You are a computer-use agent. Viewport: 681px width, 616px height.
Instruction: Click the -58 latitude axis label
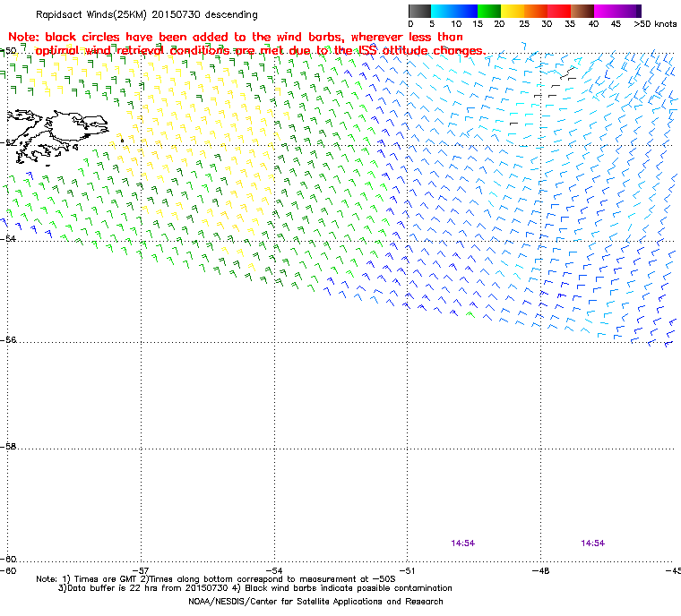coord(8,446)
